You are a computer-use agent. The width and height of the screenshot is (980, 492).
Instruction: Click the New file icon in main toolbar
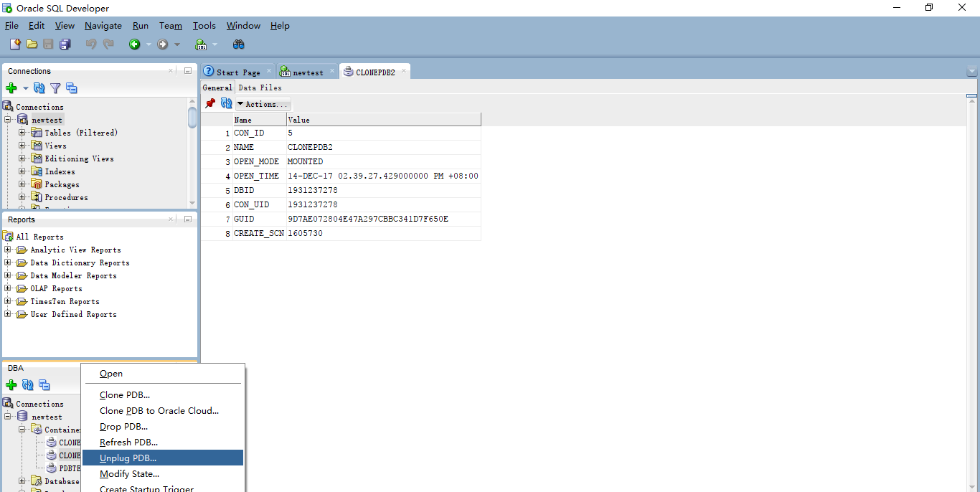[15, 44]
